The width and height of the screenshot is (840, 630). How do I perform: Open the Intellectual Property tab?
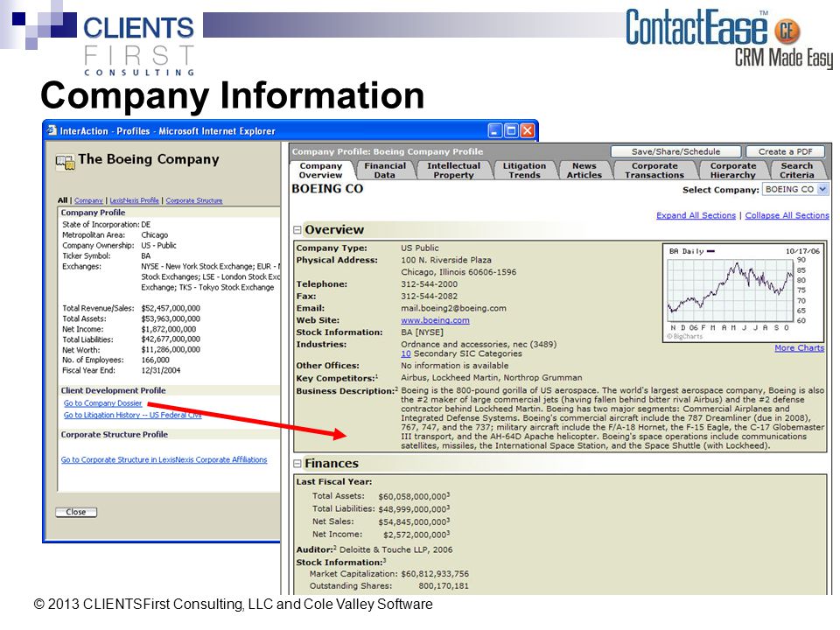tap(453, 171)
